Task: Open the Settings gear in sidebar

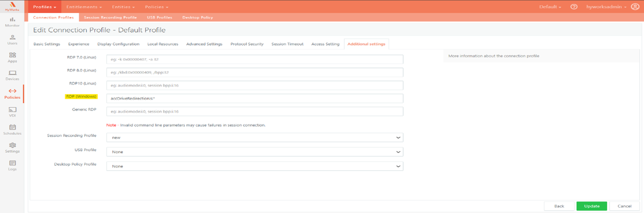Action: 12,147
